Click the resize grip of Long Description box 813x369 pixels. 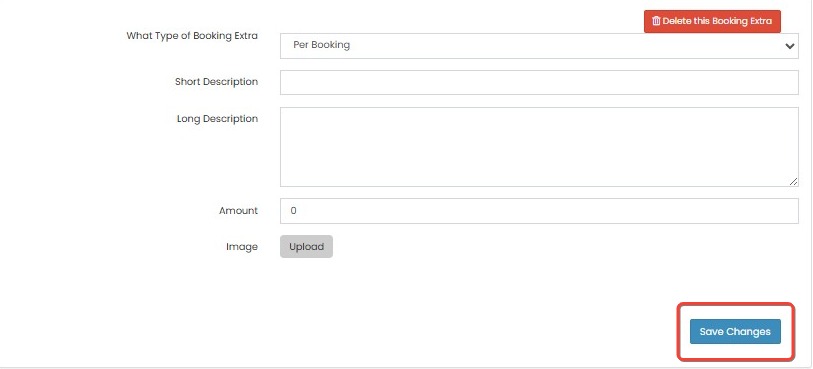794,181
